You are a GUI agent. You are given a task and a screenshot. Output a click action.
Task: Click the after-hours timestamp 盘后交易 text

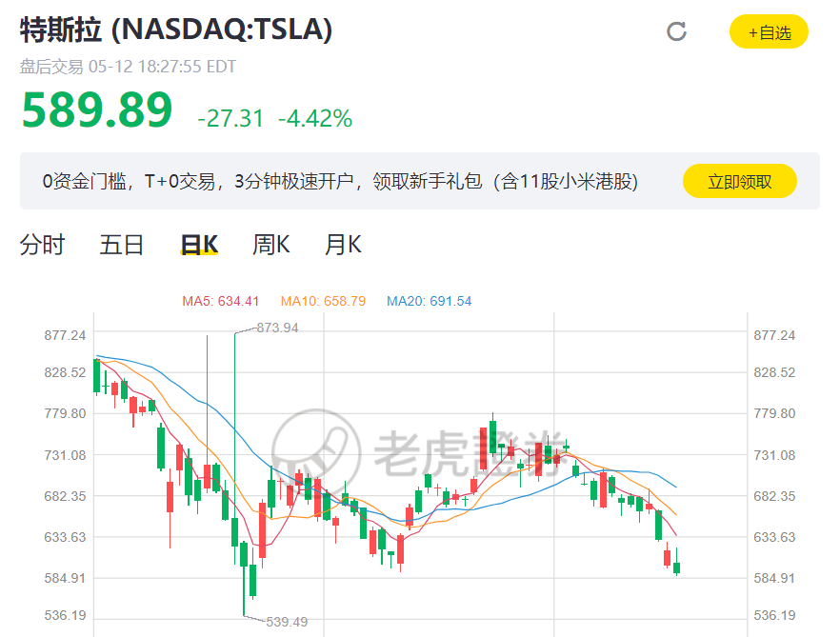pyautogui.click(x=128, y=67)
